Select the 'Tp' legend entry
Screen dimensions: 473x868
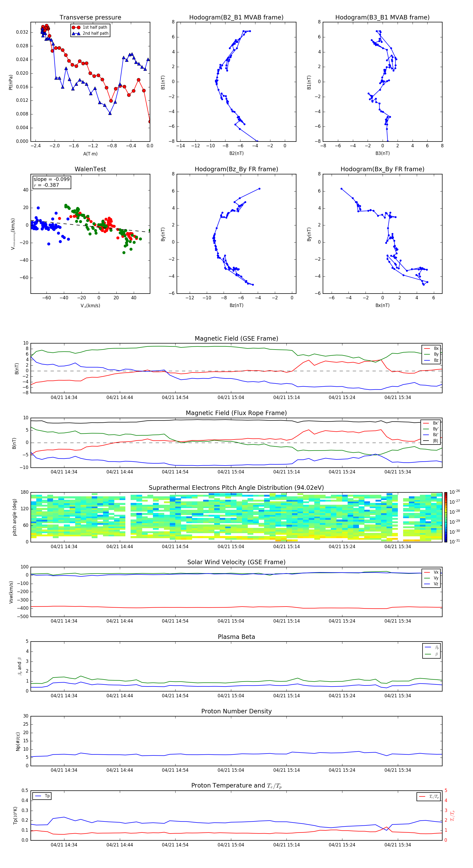pyautogui.click(x=42, y=796)
